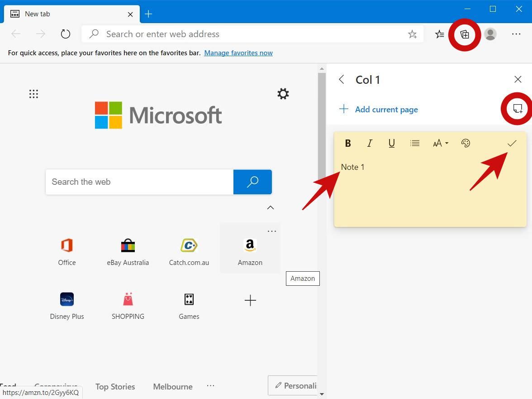Open Settings and more ellipsis menu

coord(516,34)
